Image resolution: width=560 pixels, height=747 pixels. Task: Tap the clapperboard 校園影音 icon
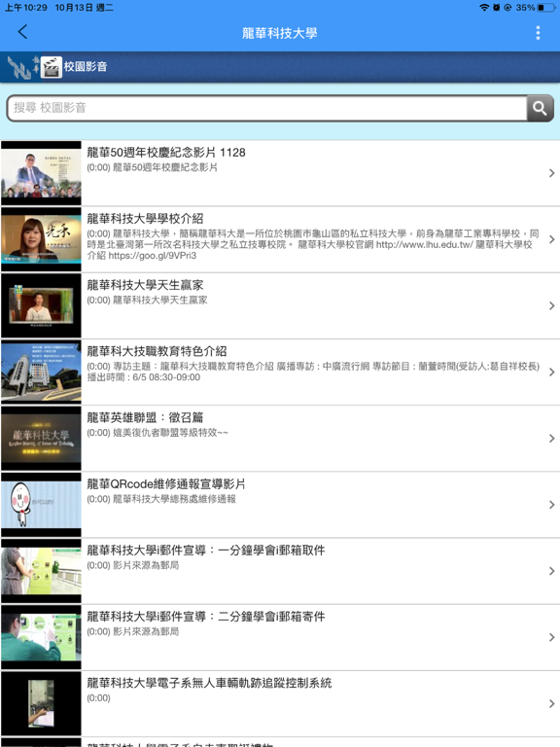click(x=51, y=67)
